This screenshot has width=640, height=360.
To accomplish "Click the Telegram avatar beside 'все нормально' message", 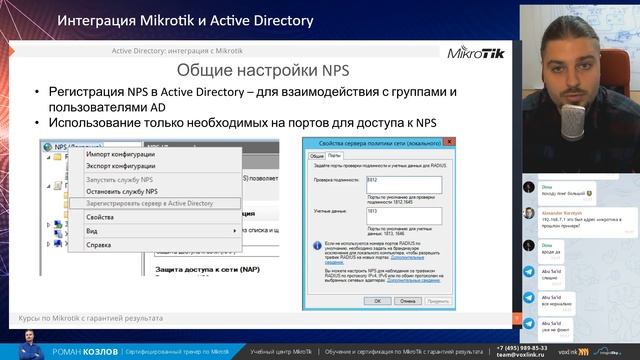I will point(529,298).
